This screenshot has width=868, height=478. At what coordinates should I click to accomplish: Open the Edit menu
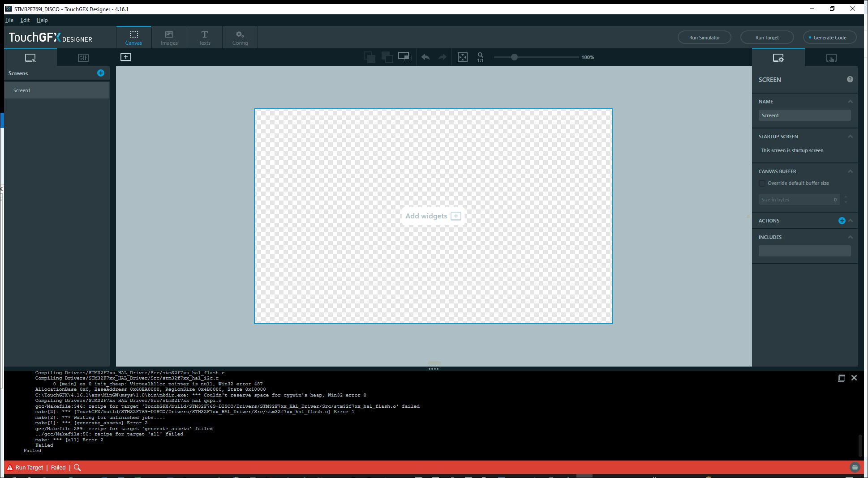[25, 20]
